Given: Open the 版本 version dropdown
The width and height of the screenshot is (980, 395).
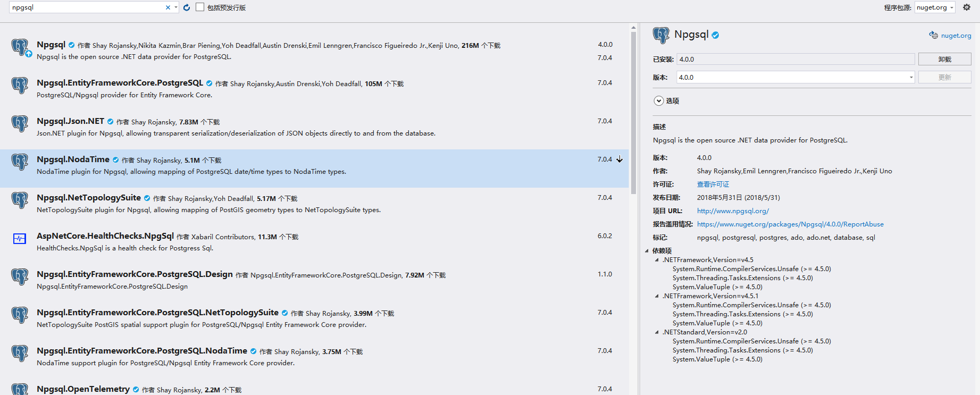Looking at the screenshot, I should (x=911, y=77).
